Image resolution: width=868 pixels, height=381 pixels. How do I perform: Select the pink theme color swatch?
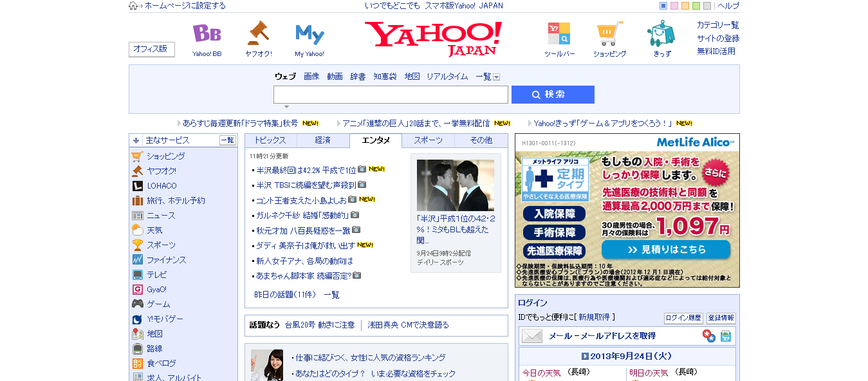[674, 6]
